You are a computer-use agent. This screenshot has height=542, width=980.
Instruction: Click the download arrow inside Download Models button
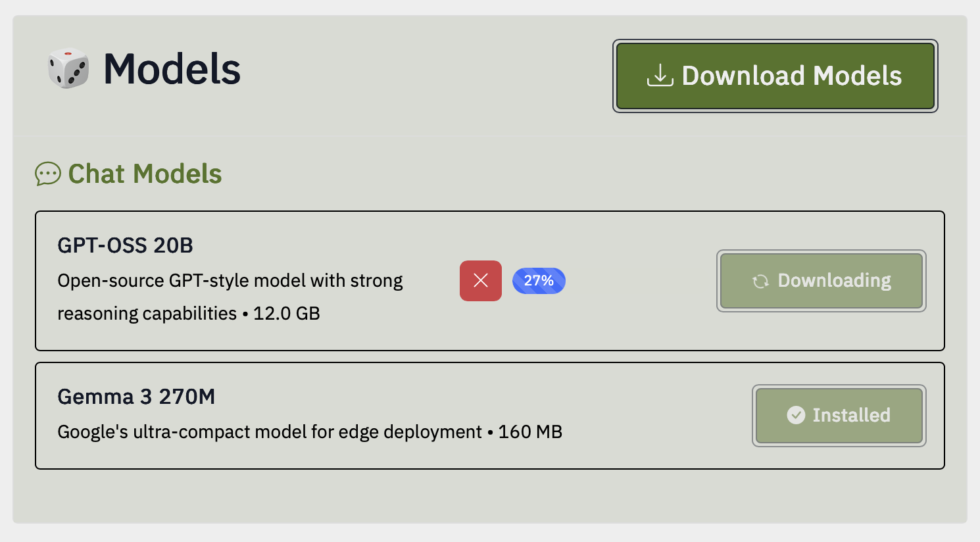click(x=660, y=76)
